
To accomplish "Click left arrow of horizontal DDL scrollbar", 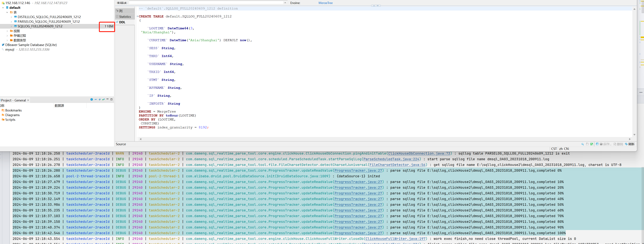I will click(x=141, y=139).
